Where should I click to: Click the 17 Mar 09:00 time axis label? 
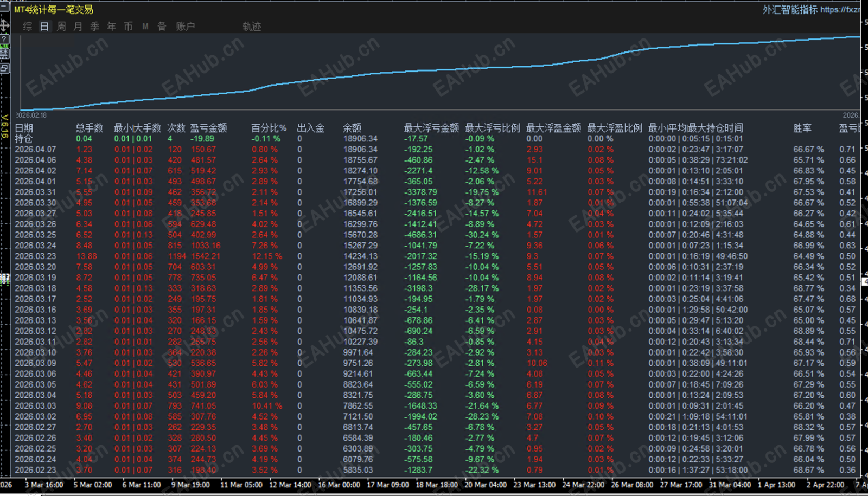(x=388, y=485)
